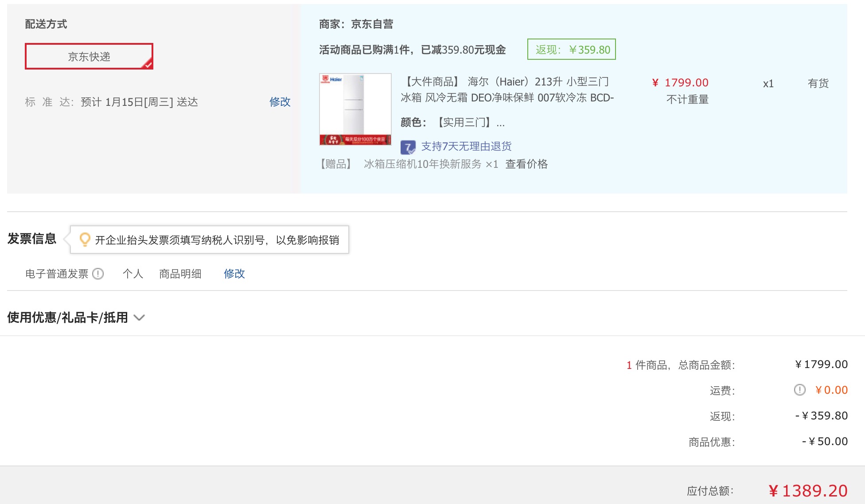Click the quantity x1 text

[x=768, y=84]
